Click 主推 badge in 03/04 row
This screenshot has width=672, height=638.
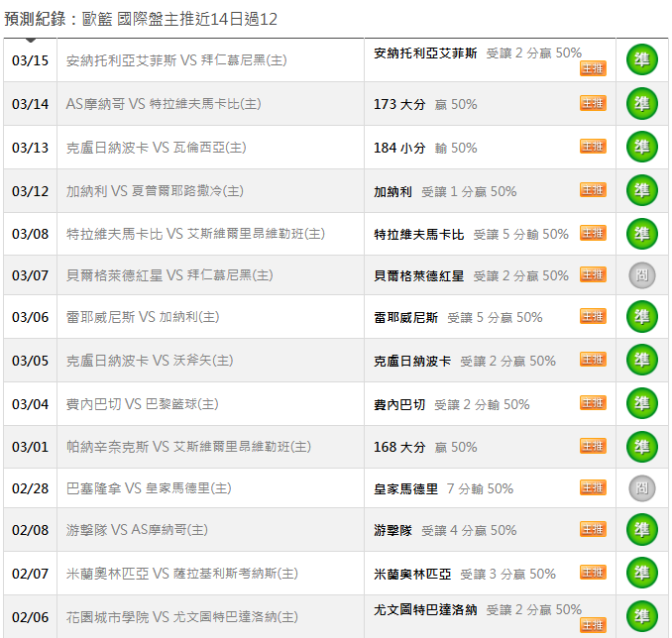pyautogui.click(x=593, y=403)
